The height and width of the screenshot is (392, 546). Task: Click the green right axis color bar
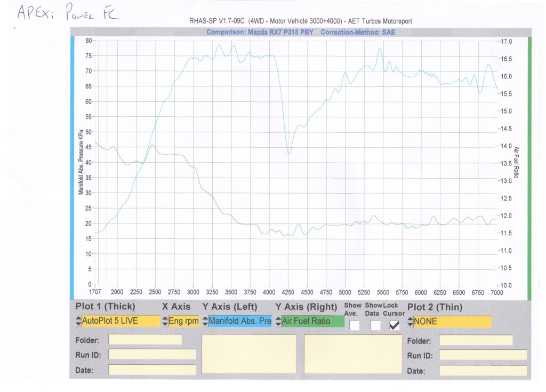[529, 165]
